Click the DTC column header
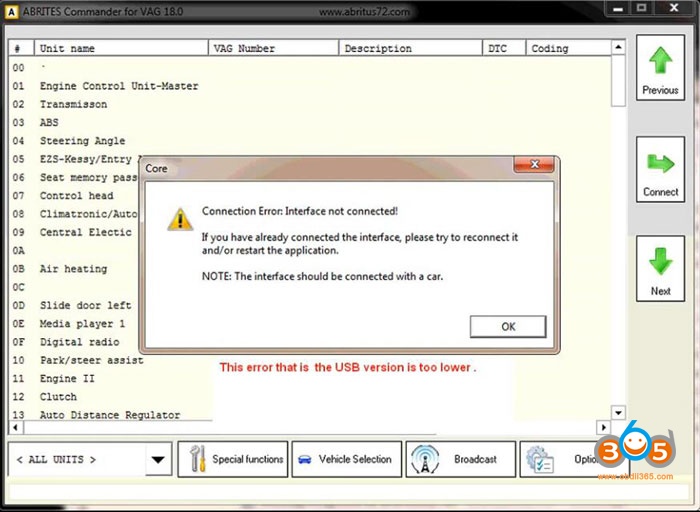 coord(504,48)
